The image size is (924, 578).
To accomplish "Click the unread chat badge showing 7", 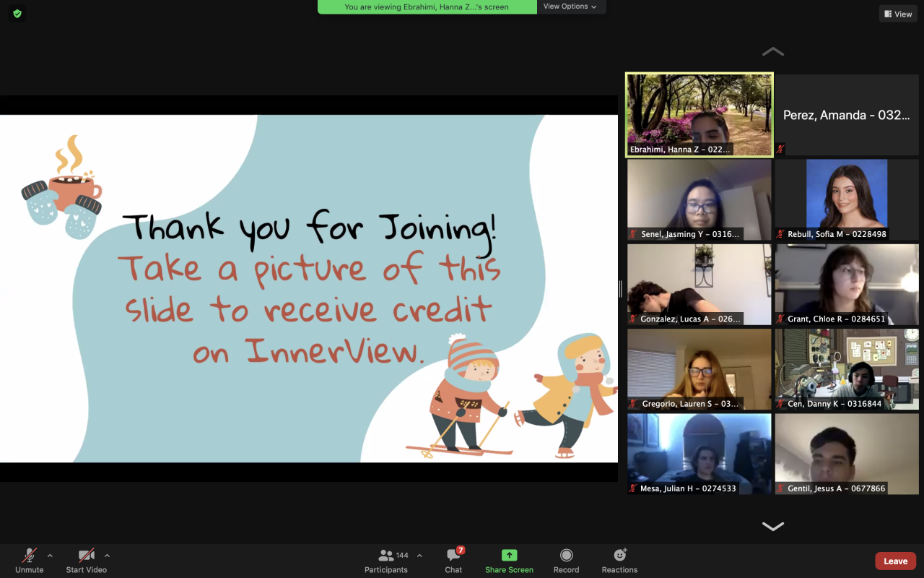I will tap(461, 551).
